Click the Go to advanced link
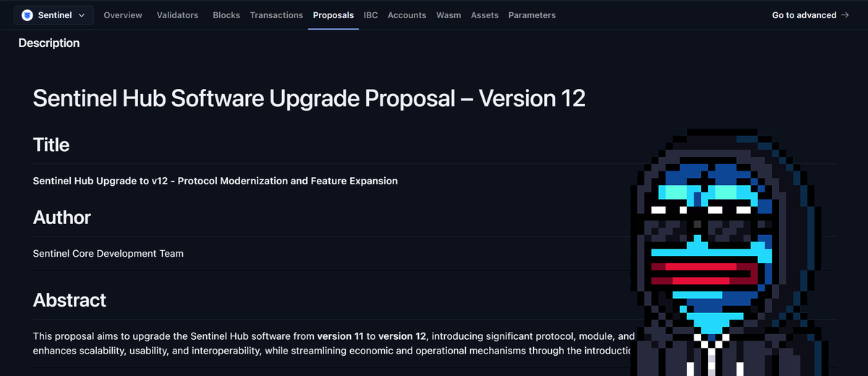Image resolution: width=868 pixels, height=376 pixels. [810, 14]
